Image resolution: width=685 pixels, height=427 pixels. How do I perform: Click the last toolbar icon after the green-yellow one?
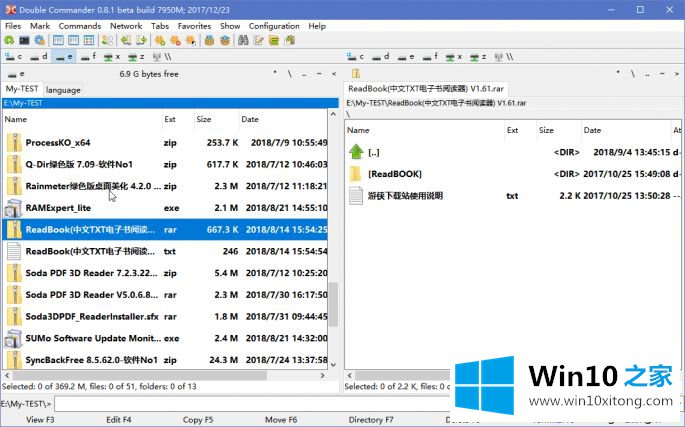coord(290,41)
